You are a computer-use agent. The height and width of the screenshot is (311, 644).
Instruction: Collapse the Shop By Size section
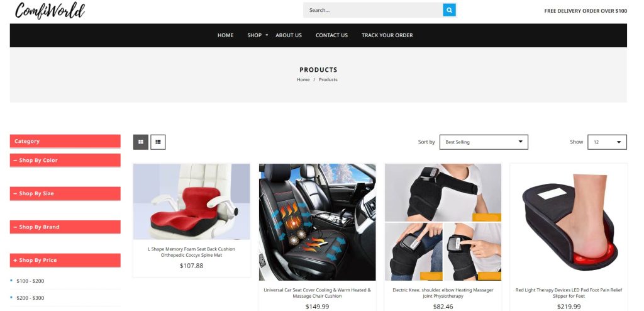tap(65, 194)
